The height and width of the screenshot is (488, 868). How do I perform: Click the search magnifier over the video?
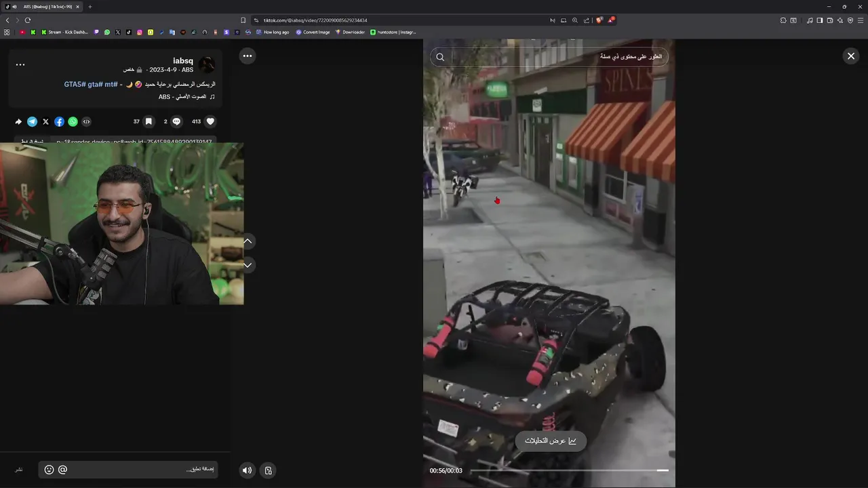(440, 57)
